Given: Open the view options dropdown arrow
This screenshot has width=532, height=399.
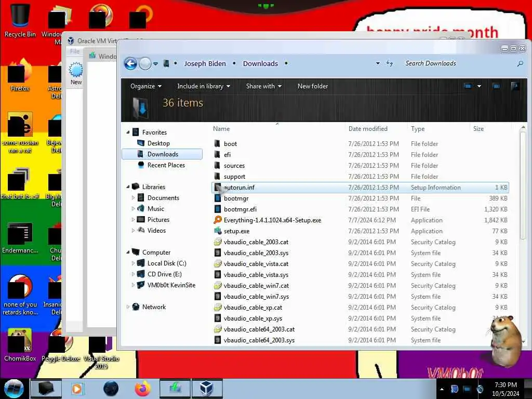Looking at the screenshot, I should point(479,86).
